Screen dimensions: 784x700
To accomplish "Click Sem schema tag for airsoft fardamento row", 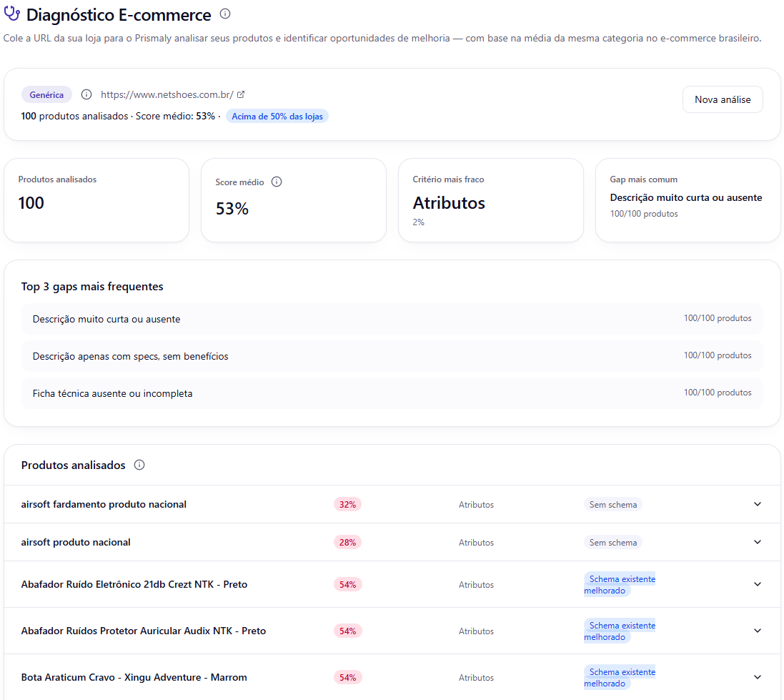I will [613, 504].
